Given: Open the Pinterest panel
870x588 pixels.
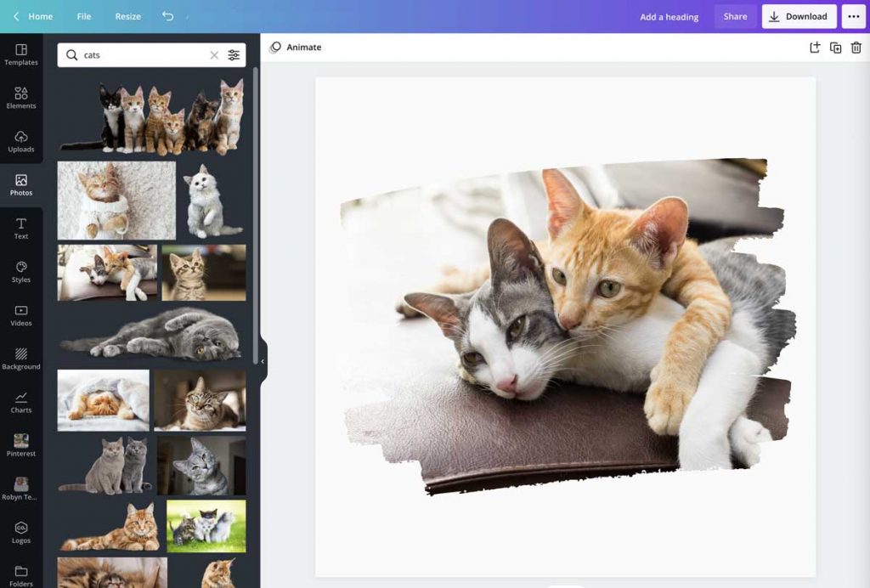Looking at the screenshot, I should click(x=21, y=446).
